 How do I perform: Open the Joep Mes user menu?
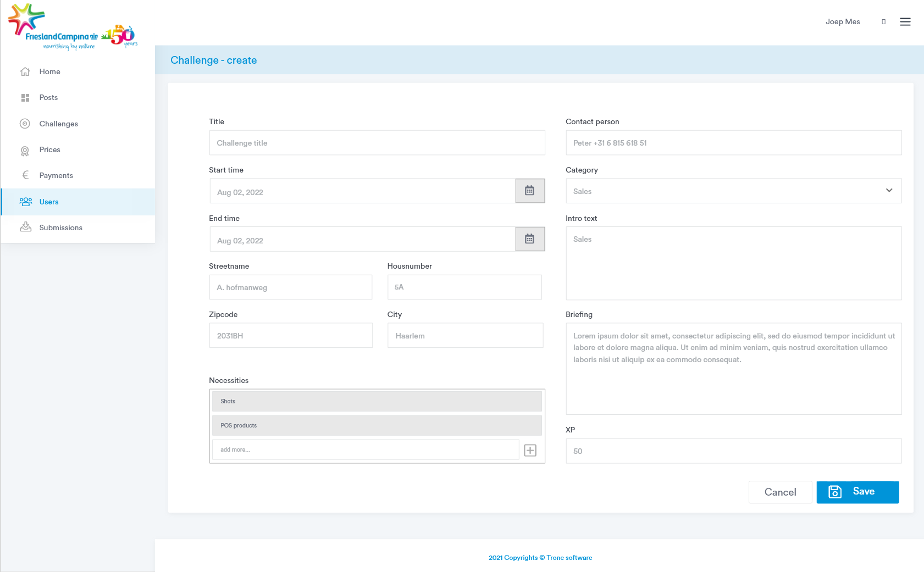click(842, 22)
